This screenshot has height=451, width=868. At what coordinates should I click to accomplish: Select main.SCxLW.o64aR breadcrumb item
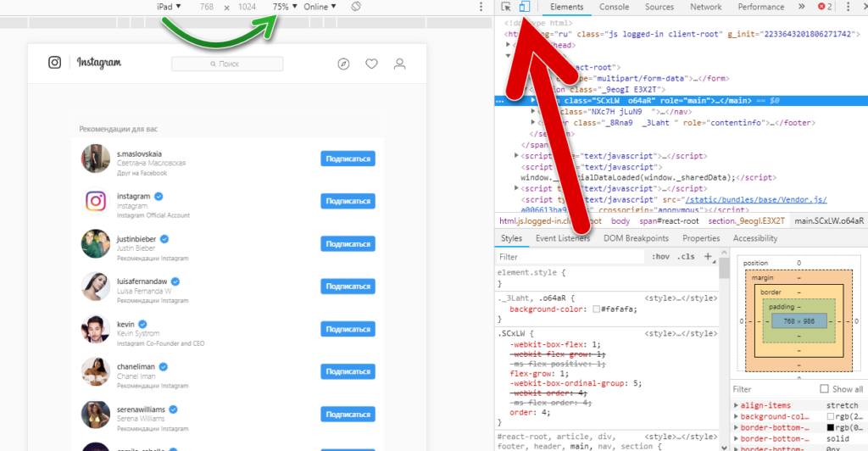point(829,220)
